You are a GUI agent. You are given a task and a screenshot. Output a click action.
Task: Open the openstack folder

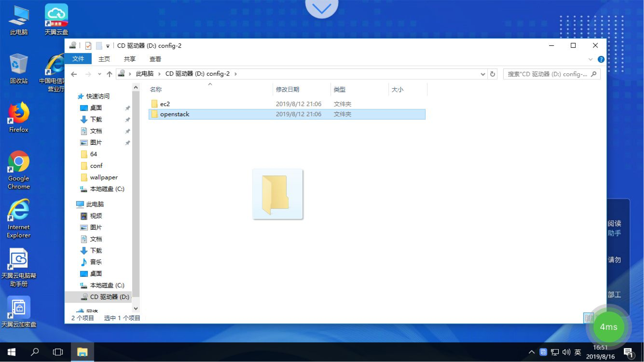pyautogui.click(x=174, y=114)
